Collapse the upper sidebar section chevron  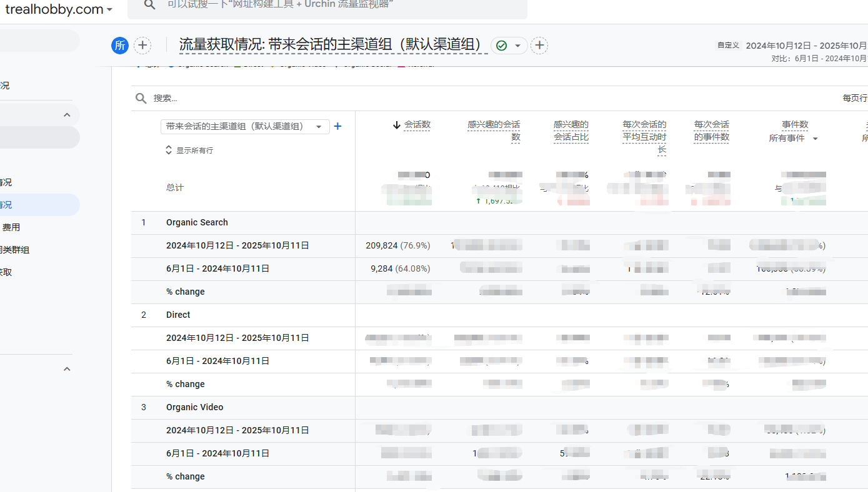[67, 115]
